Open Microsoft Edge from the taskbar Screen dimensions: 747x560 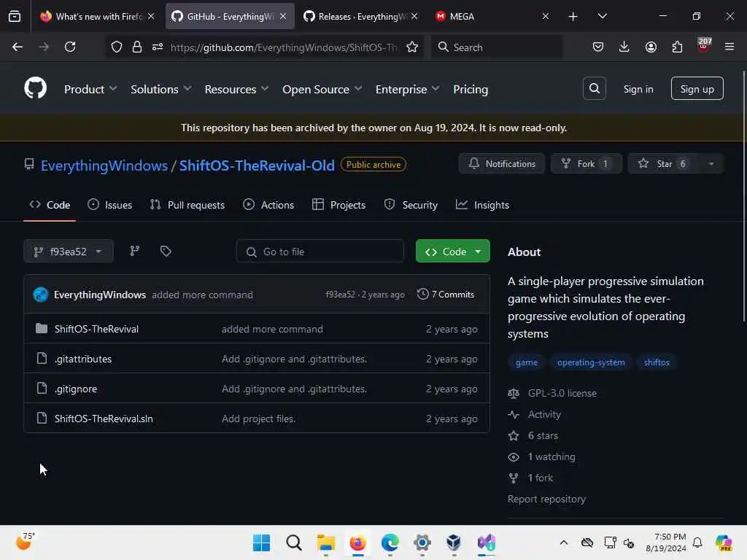pyautogui.click(x=390, y=542)
